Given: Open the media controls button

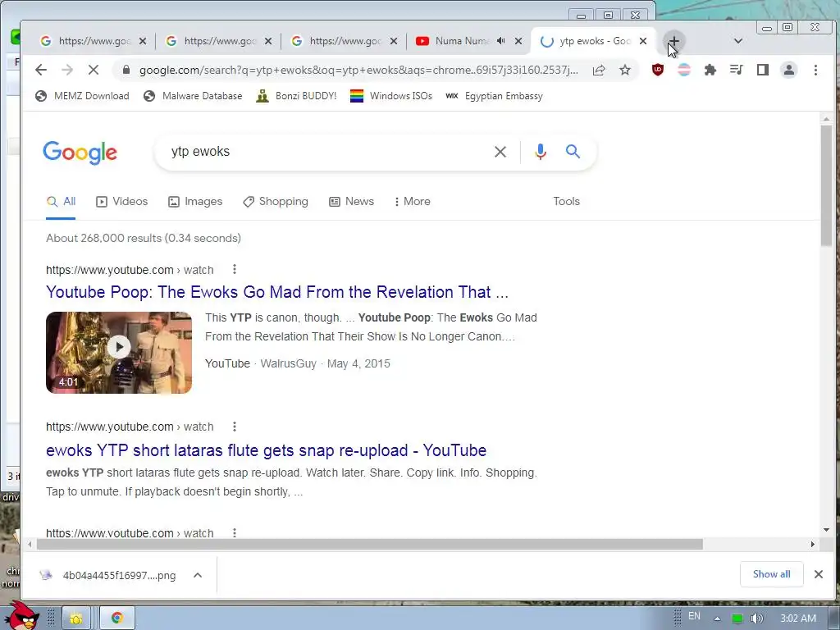Looking at the screenshot, I should (736, 70).
